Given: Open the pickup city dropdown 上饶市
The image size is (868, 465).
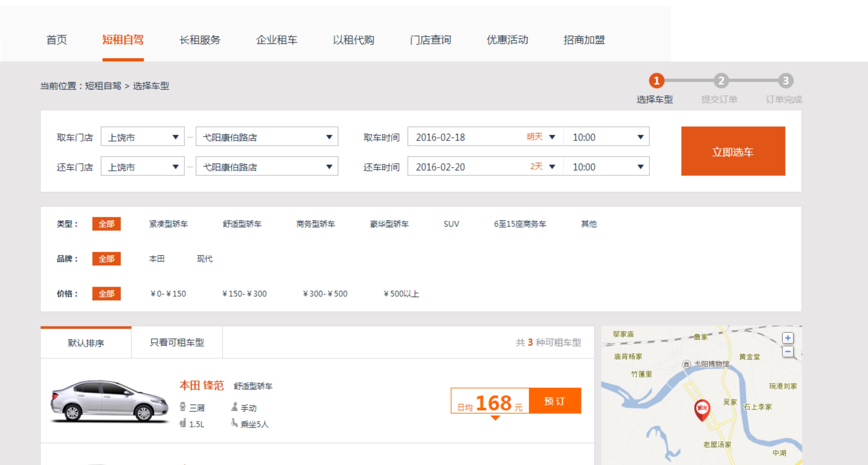Looking at the screenshot, I should click(x=143, y=137).
